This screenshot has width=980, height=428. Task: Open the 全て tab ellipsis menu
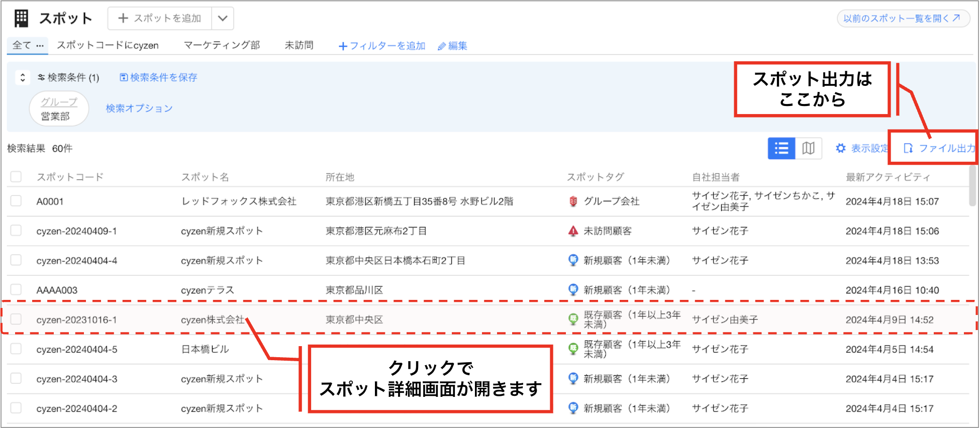(x=40, y=46)
